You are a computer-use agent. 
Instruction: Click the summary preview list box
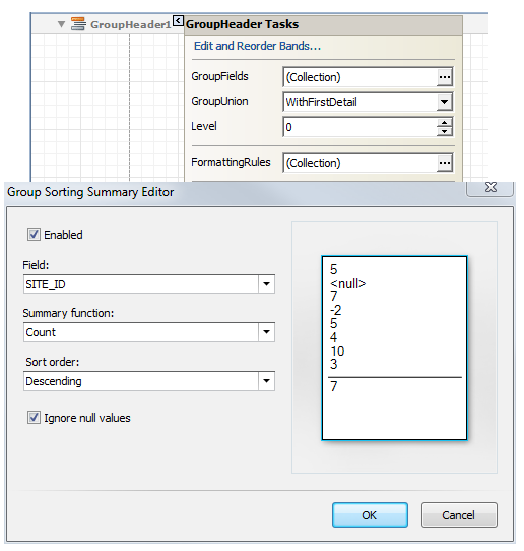[394, 348]
